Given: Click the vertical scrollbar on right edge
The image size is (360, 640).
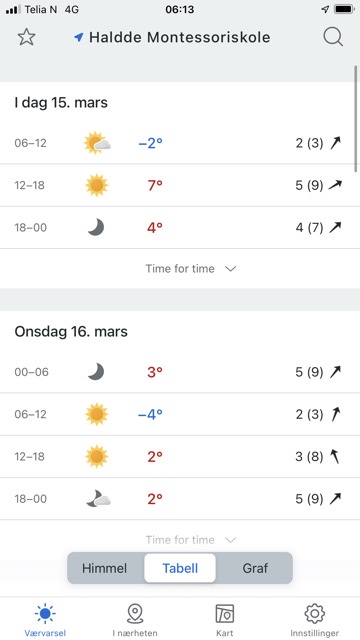Looking at the screenshot, I should (356, 119).
